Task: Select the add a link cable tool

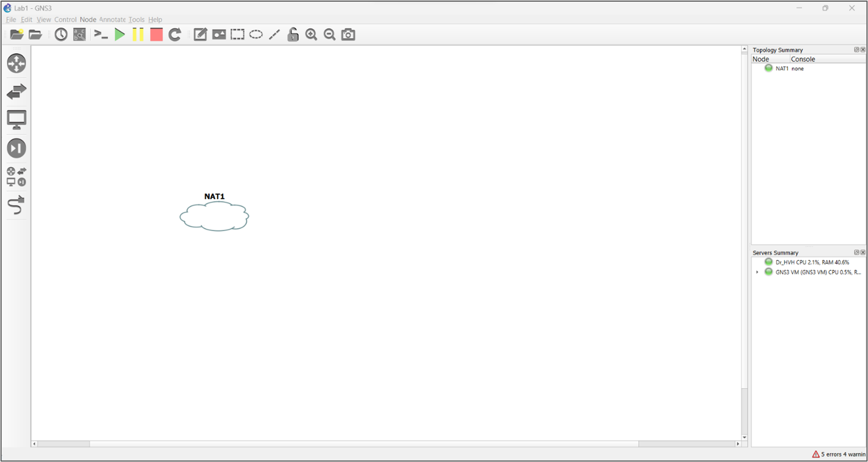Action: [x=17, y=205]
